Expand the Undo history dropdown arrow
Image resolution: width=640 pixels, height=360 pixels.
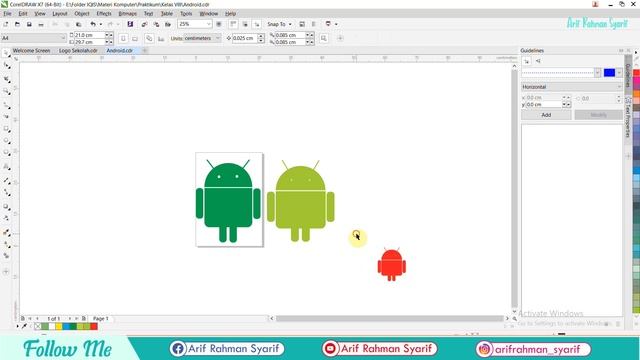tap(101, 24)
